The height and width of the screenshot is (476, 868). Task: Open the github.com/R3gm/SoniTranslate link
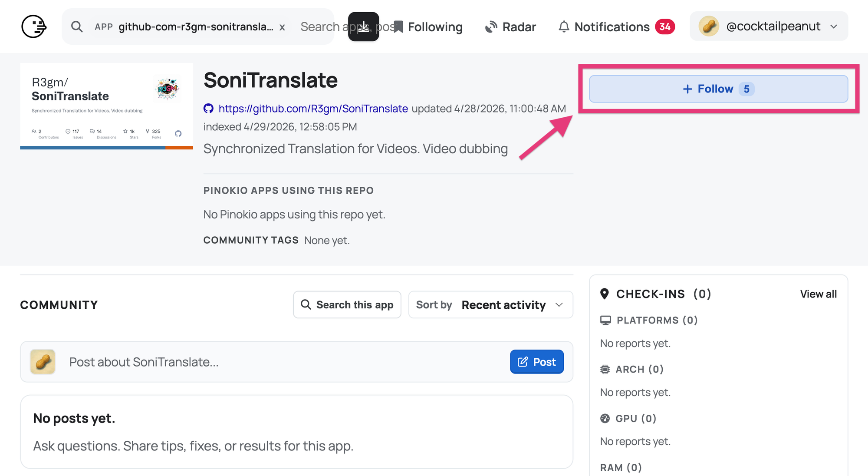[x=313, y=109]
